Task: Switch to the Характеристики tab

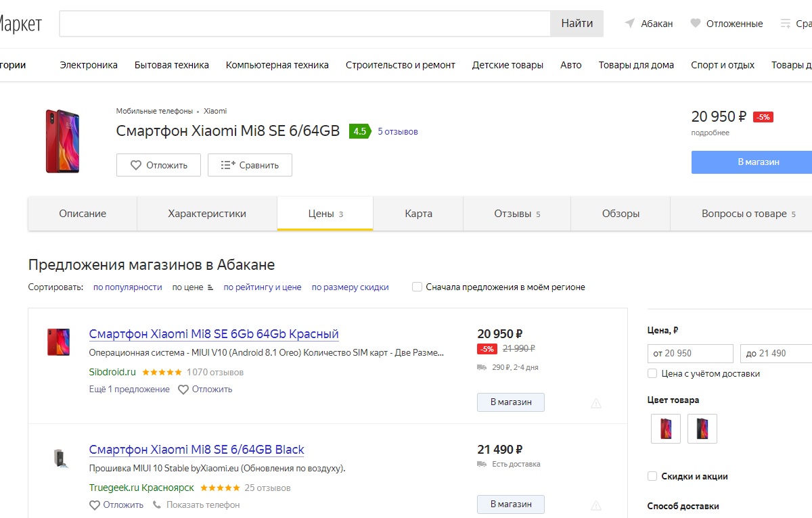Action: click(x=207, y=214)
